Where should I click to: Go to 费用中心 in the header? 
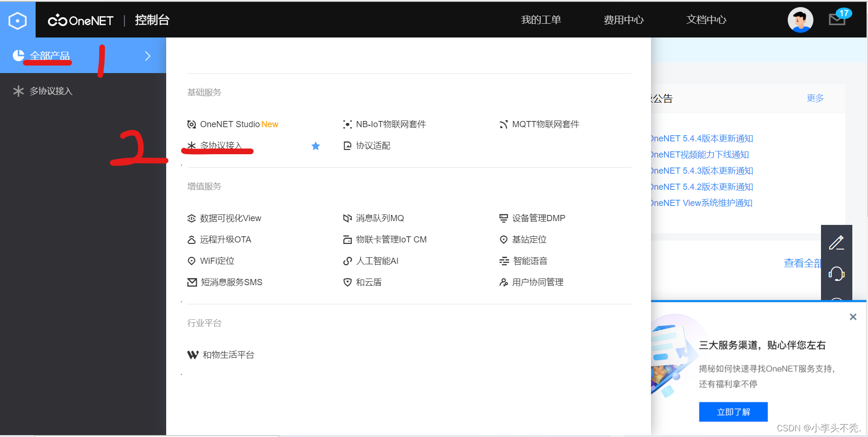623,20
